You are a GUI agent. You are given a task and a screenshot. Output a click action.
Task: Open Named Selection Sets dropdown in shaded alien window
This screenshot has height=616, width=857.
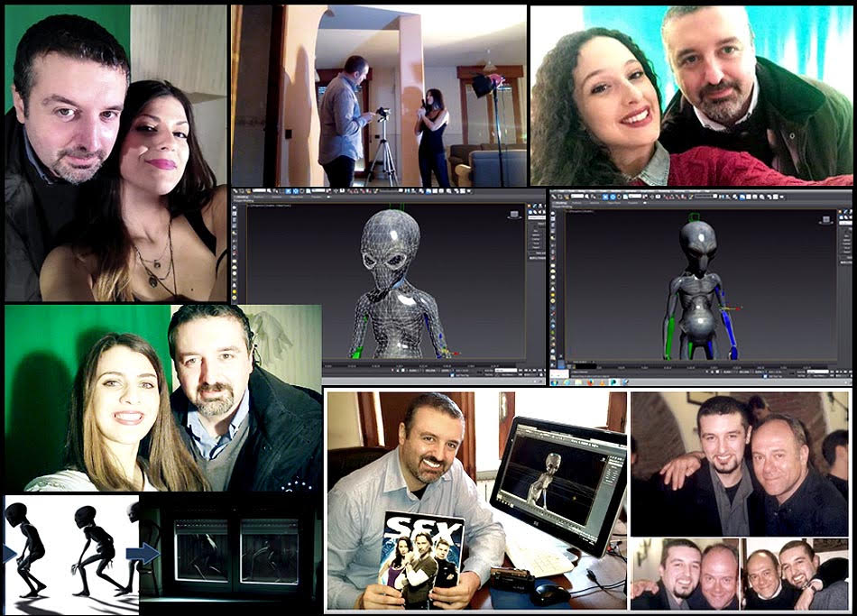point(705,197)
